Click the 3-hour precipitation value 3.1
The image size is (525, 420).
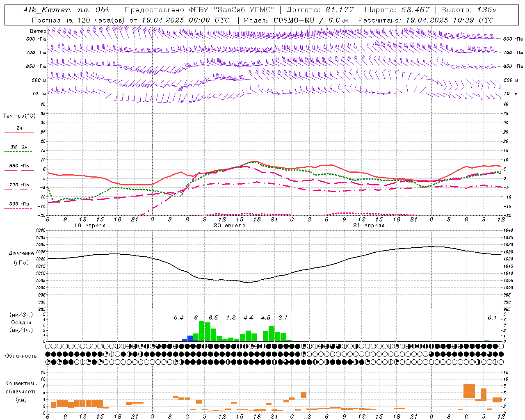pos(283,317)
